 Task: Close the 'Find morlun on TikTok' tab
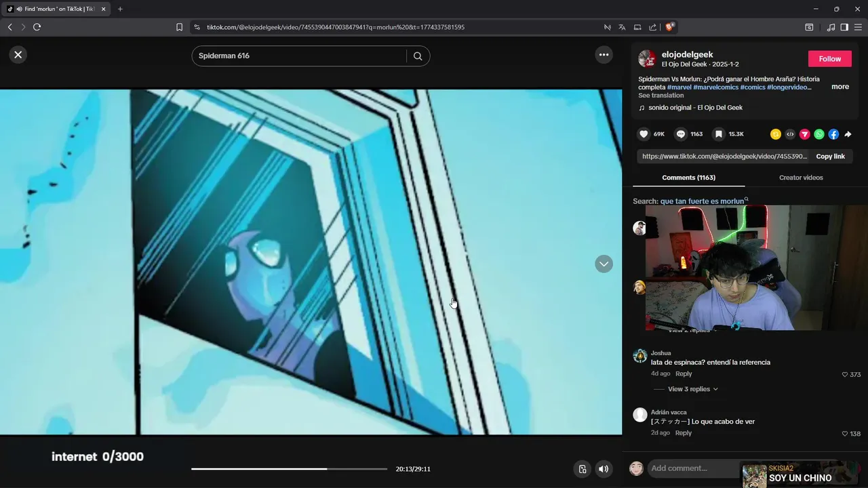(x=104, y=9)
